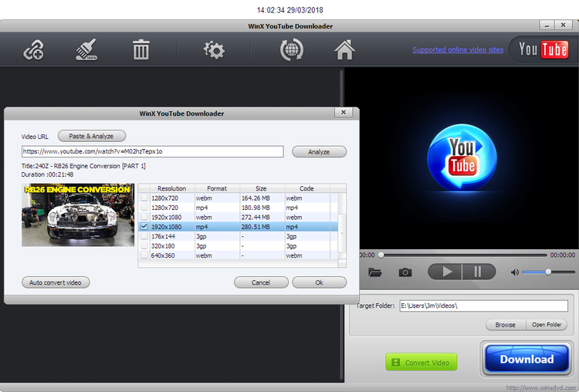Viewport: 579px width, 392px height.
Task: Click the Code column header
Action: 307,188
